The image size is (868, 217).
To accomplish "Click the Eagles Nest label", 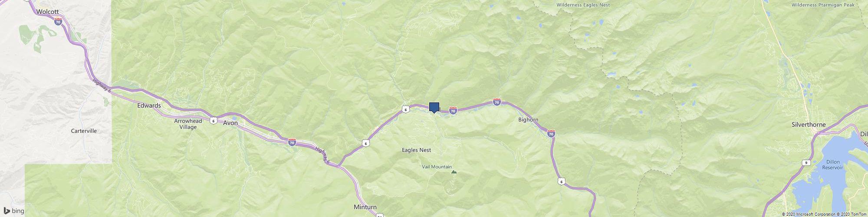I will click(x=417, y=150).
